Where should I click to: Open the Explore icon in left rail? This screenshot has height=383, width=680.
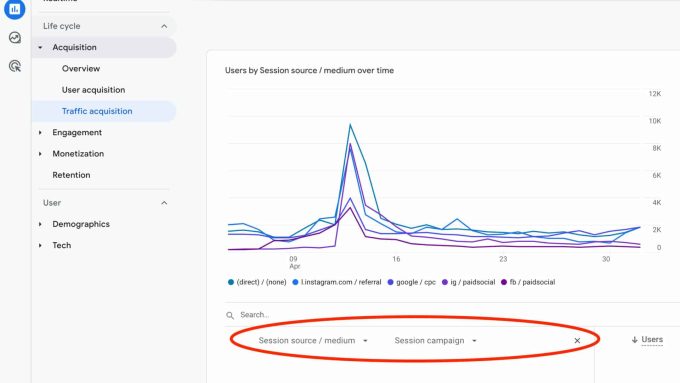click(x=15, y=38)
